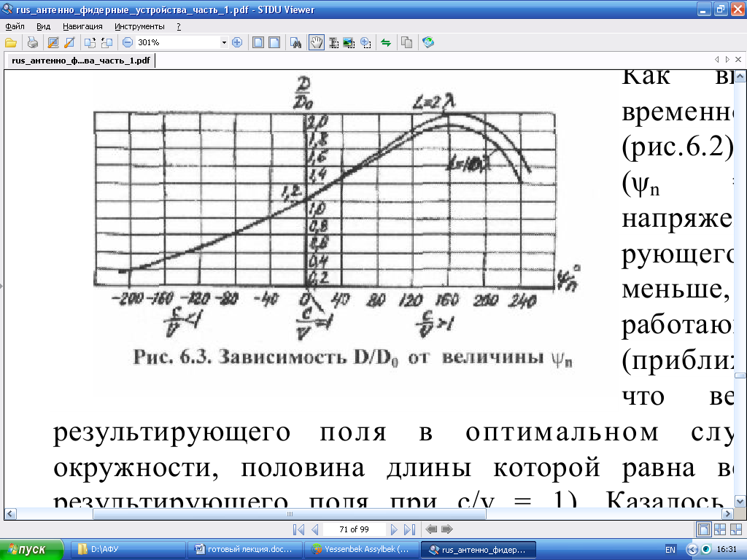747x560 pixels.
Task: Open the Инструменты menu
Action: coord(139,27)
